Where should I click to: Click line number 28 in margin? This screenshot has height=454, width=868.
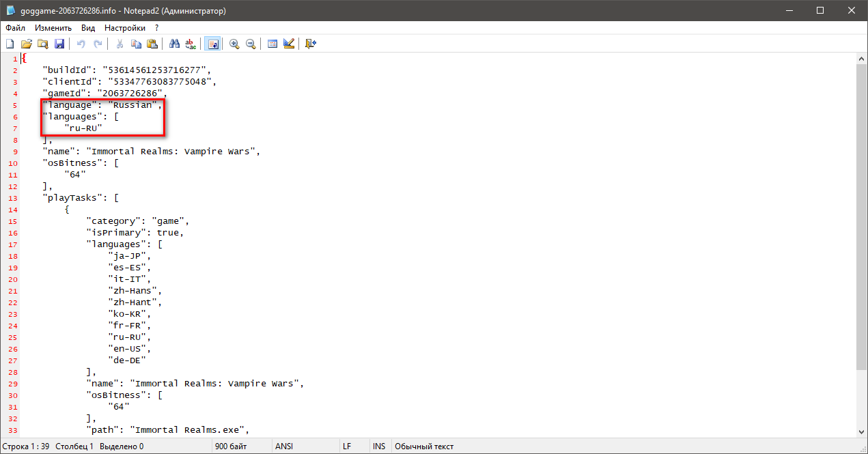click(14, 372)
